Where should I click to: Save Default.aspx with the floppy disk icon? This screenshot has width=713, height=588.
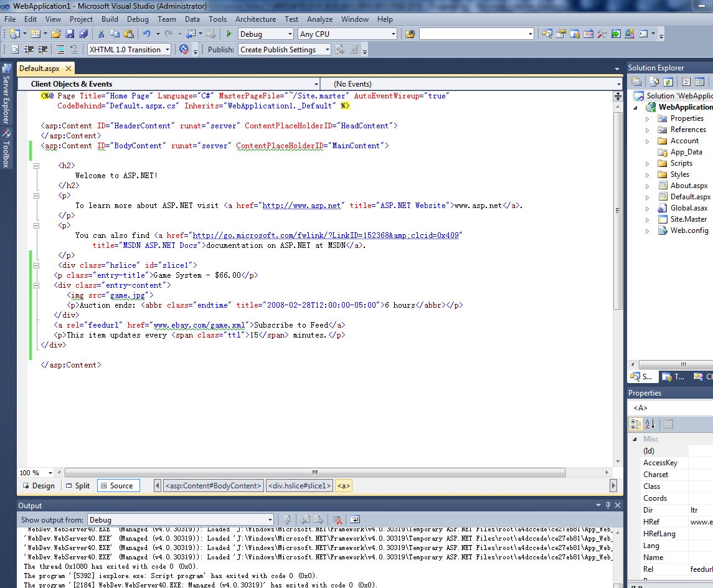pos(70,34)
